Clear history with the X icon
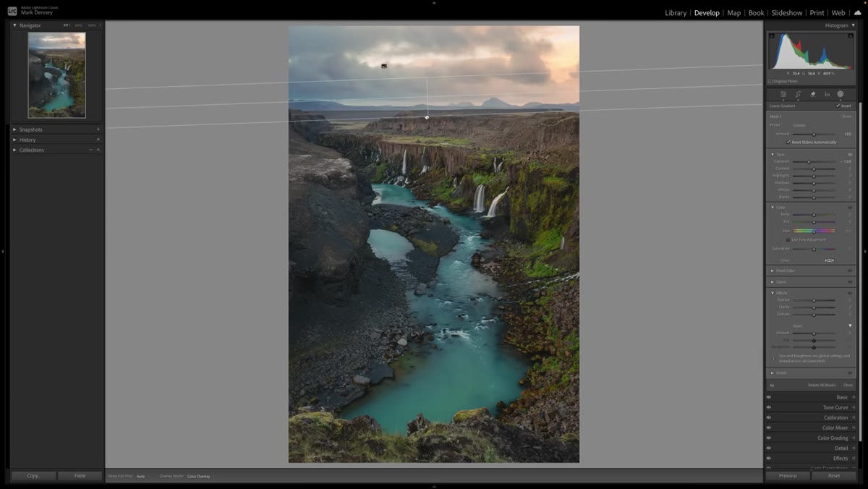The width and height of the screenshot is (868, 489). click(x=98, y=140)
